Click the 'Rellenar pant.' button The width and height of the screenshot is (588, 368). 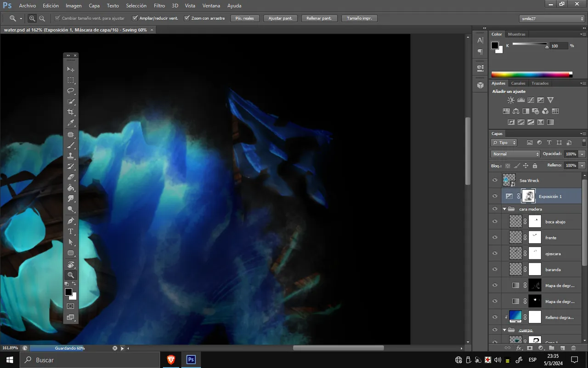[x=319, y=18]
